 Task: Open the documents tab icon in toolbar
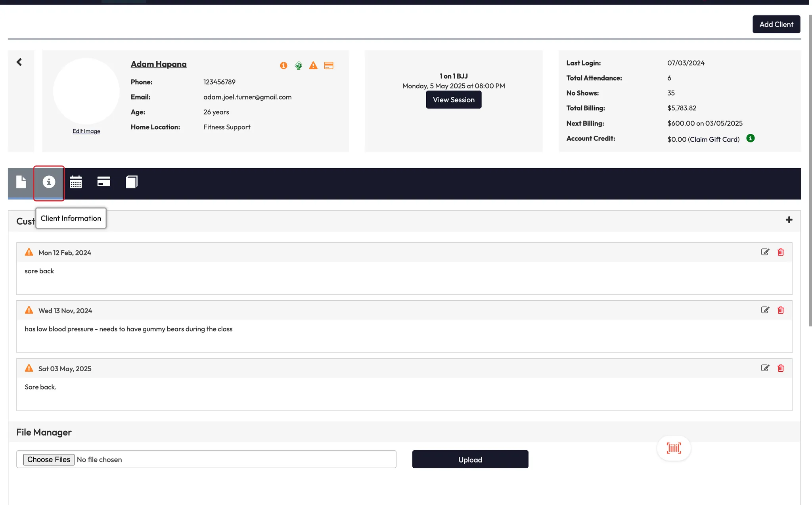(21, 182)
